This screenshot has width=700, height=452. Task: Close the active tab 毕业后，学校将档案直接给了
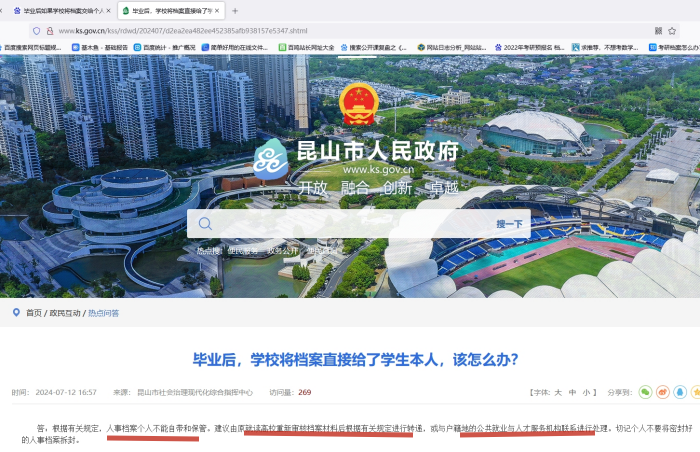(217, 11)
